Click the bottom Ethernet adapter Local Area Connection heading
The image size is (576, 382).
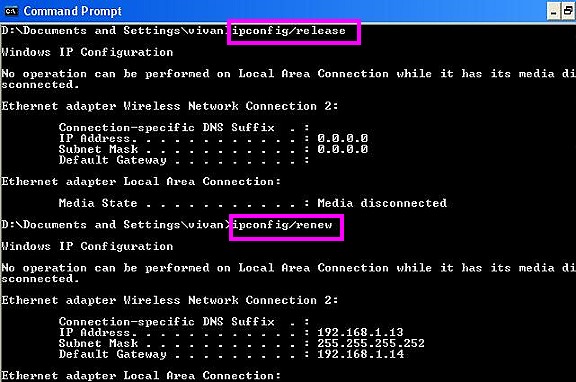pyautogui.click(x=141, y=375)
